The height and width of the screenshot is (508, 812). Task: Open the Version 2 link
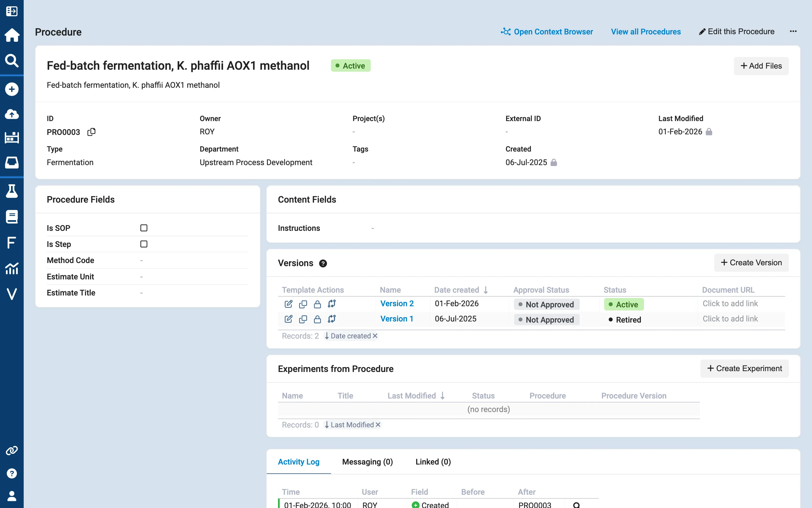pyautogui.click(x=397, y=303)
